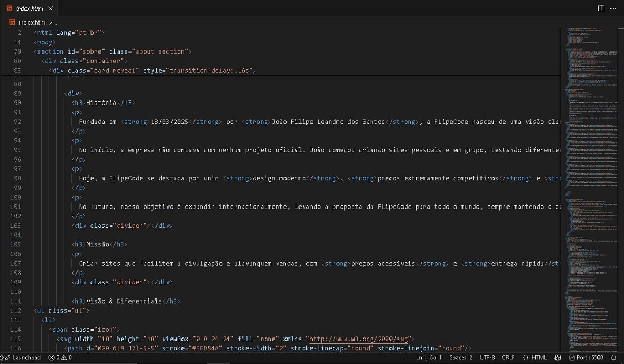Click the path d="M20 6L9" line

click(268, 348)
